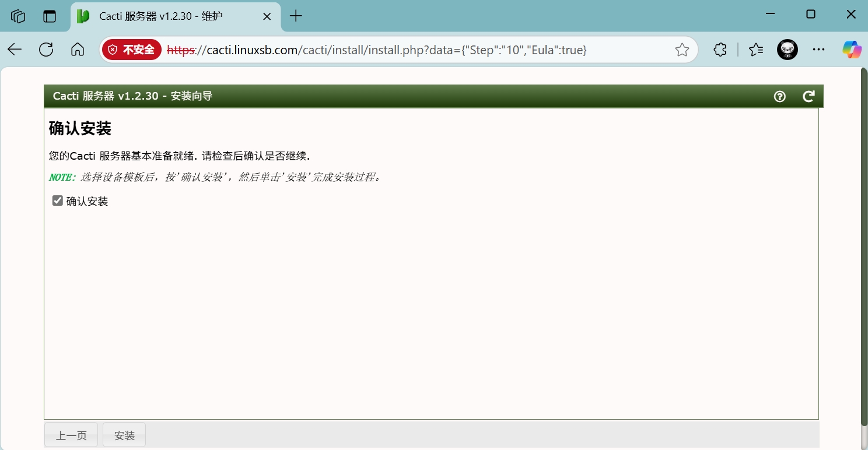Click the 上一页 button
868x450 pixels.
[x=71, y=435]
